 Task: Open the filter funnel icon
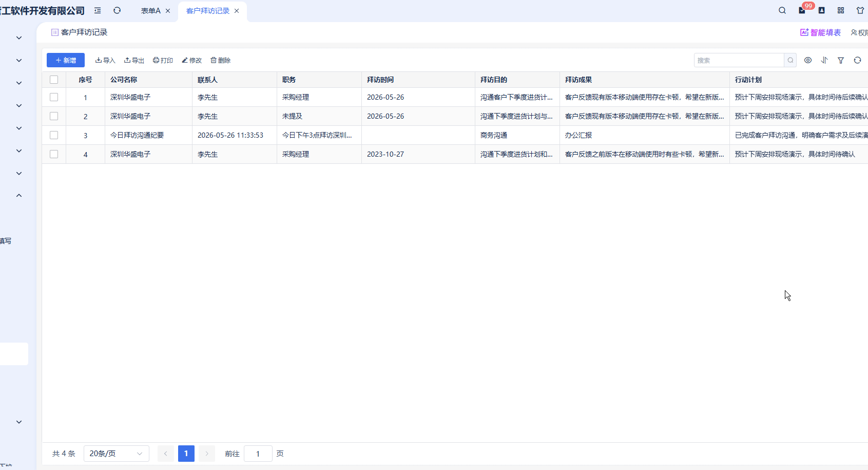tap(841, 60)
